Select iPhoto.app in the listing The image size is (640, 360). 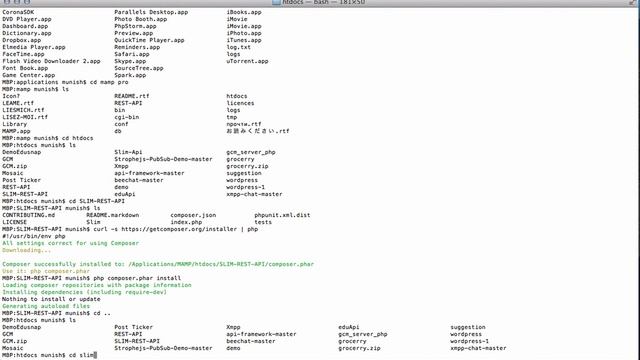244,33
